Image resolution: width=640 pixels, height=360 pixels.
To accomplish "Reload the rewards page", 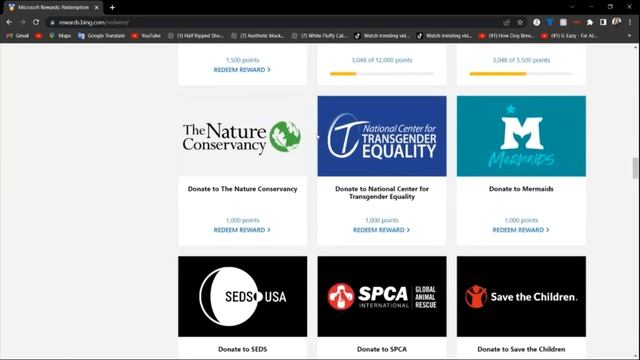I will (x=36, y=22).
